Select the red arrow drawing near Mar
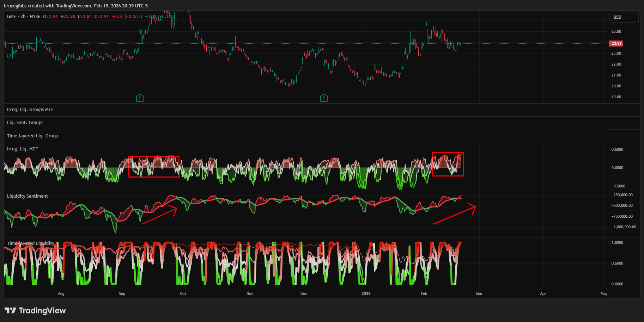Screen dimensions: 644x322 click(x=454, y=215)
